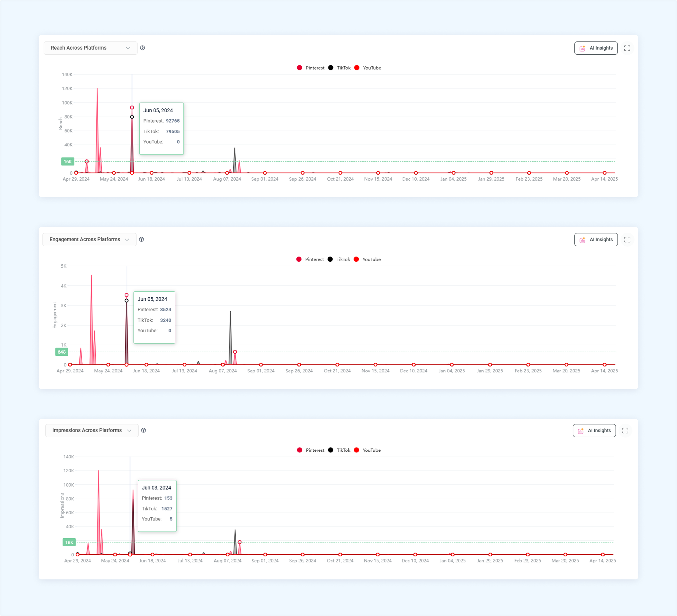
Task: Select the Pinterest 3524 data point on Engagement chart
Action: pos(127,295)
